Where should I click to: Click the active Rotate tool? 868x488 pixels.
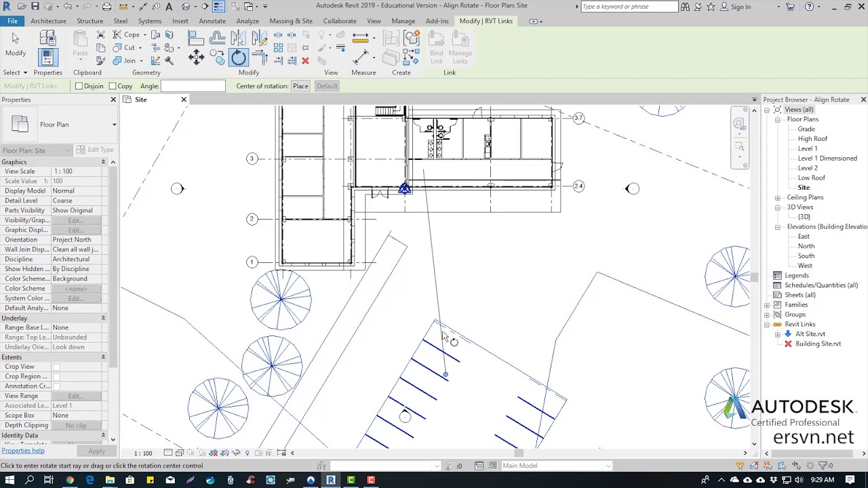pyautogui.click(x=239, y=57)
